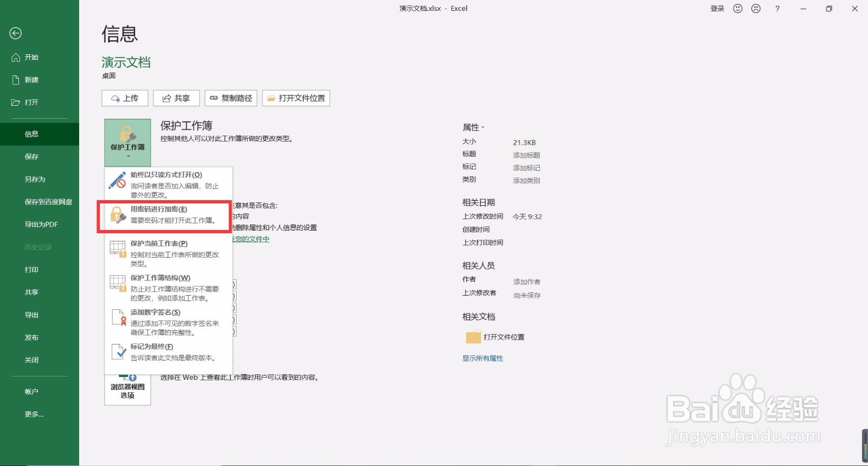
Task: Choose 添加数字签名 from the menu
Action: [169, 322]
